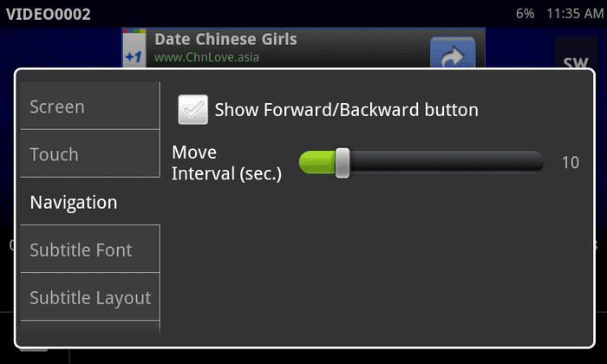Click the dark unfilled part of the interval slider
This screenshot has width=607, height=364.
(x=447, y=162)
